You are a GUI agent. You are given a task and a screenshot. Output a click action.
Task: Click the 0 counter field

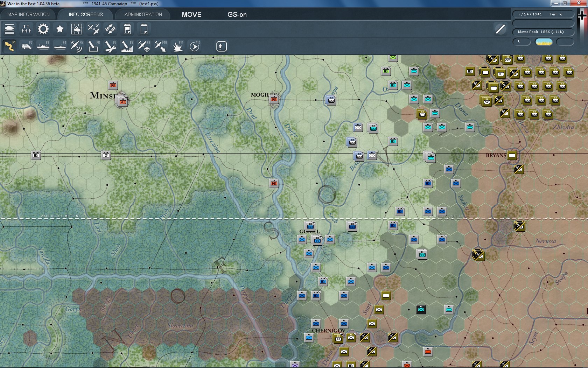[522, 42]
